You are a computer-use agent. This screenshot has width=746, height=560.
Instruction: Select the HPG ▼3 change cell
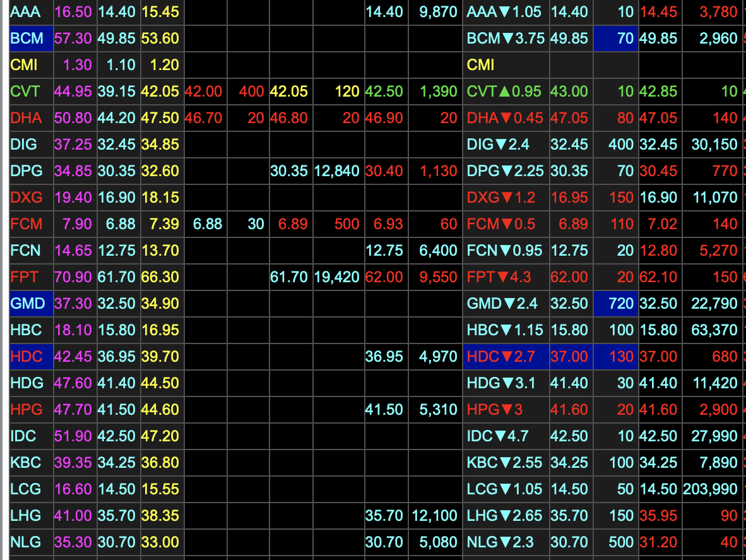pos(506,410)
